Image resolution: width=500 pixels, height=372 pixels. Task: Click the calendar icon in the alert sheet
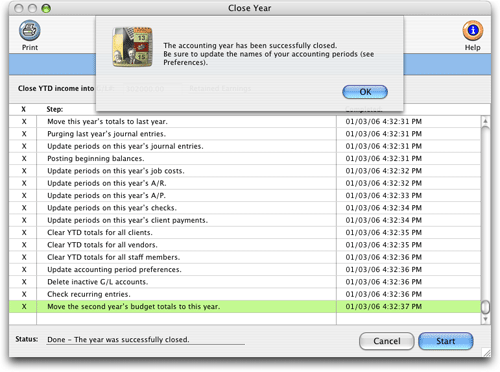133,47
